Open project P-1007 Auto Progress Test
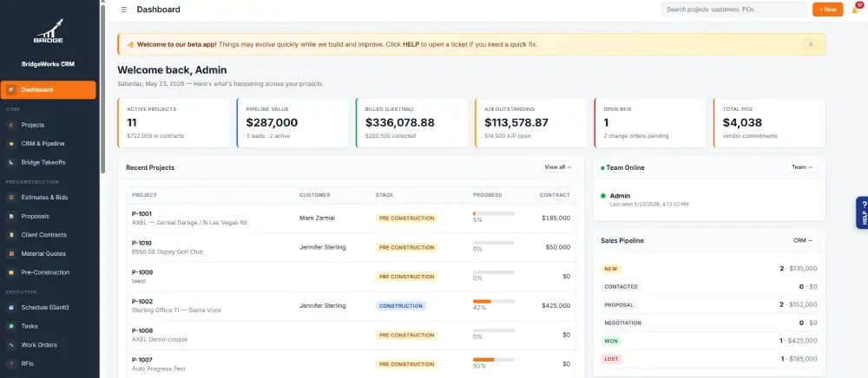 tap(352, 363)
